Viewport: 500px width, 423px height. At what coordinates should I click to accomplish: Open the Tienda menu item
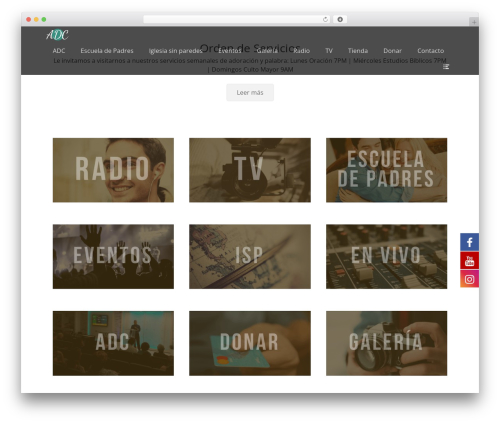point(358,51)
